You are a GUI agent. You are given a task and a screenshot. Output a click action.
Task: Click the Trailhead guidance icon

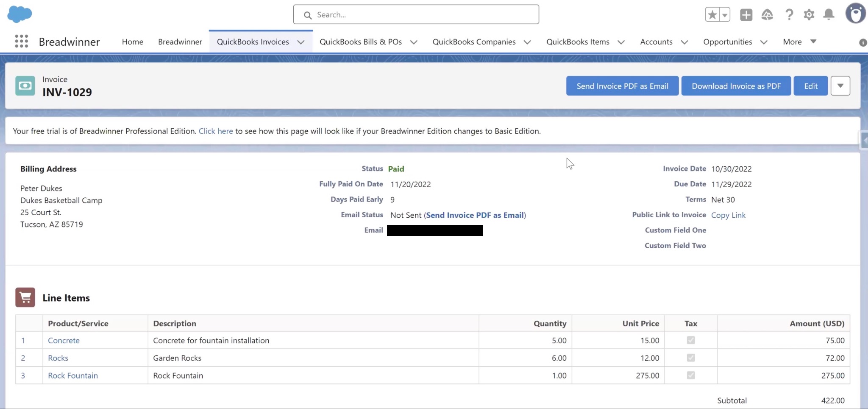pos(768,14)
